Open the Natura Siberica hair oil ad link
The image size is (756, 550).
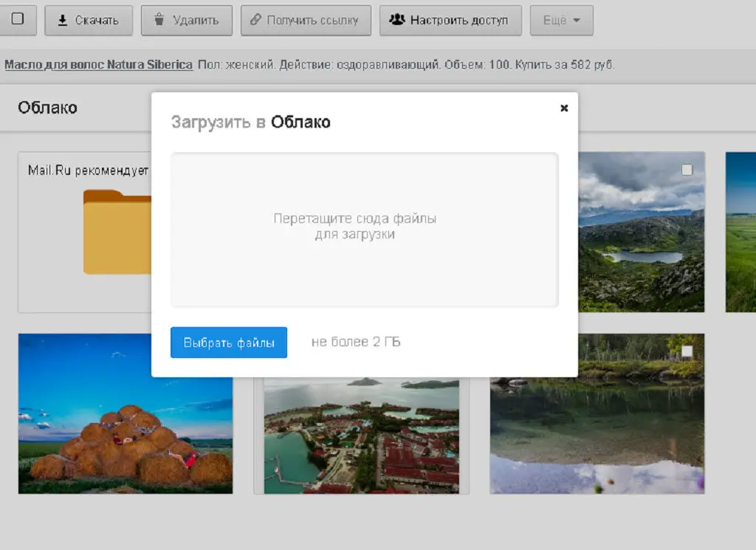pyautogui.click(x=98, y=65)
